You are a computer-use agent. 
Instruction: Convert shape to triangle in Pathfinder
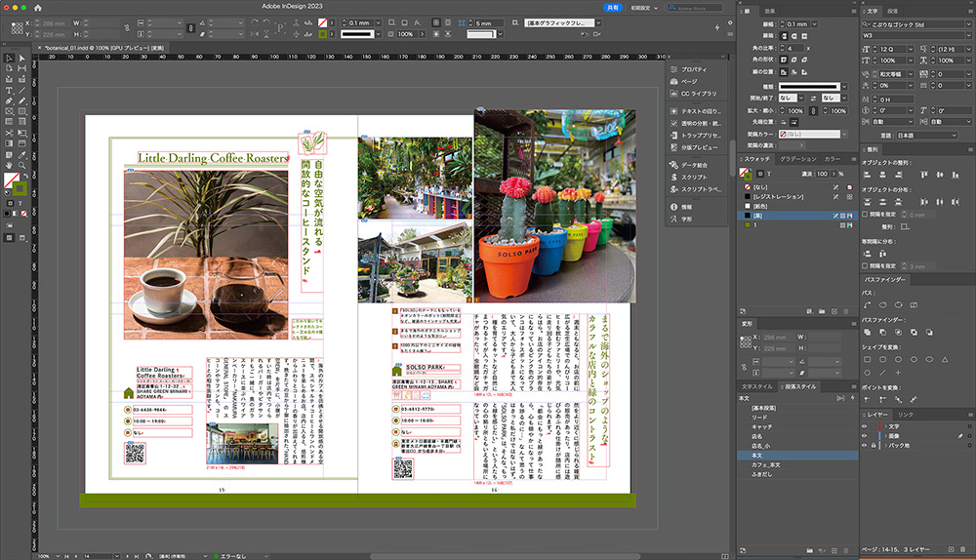pyautogui.click(x=945, y=360)
